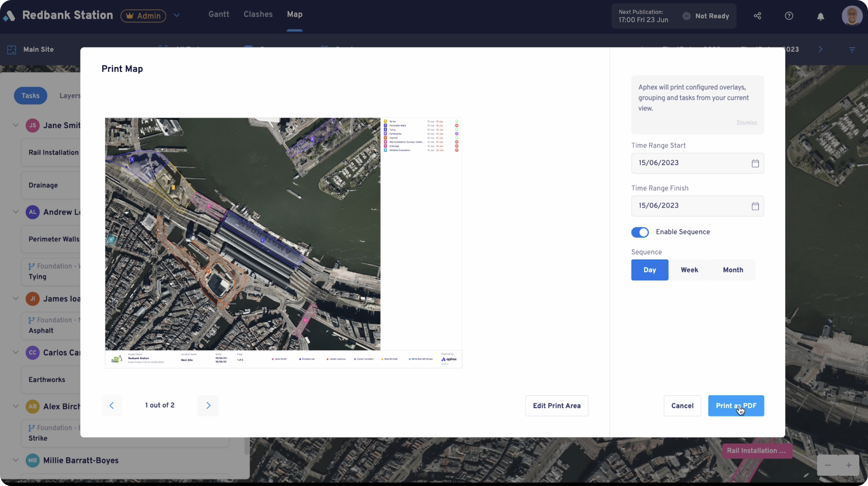
Task: Open the help question mark icon
Action: pyautogui.click(x=789, y=16)
